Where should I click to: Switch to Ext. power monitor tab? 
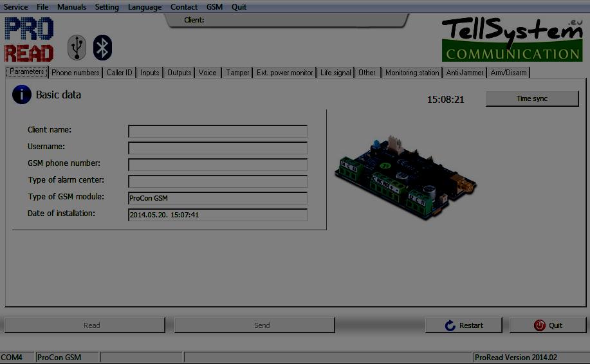click(284, 73)
